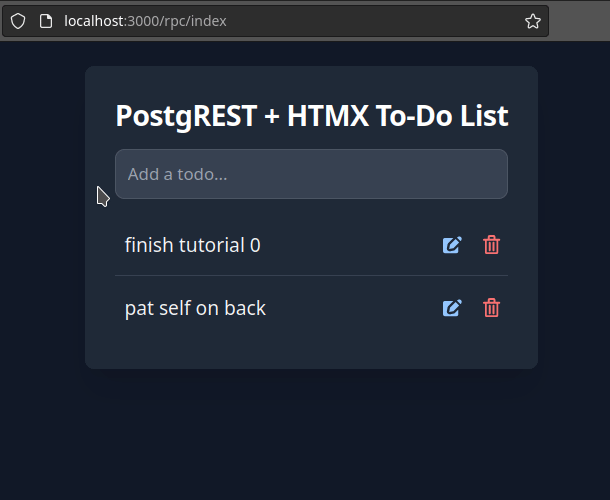610x500 pixels.
Task: Select the "pat self on back" todo text
Action: [195, 308]
